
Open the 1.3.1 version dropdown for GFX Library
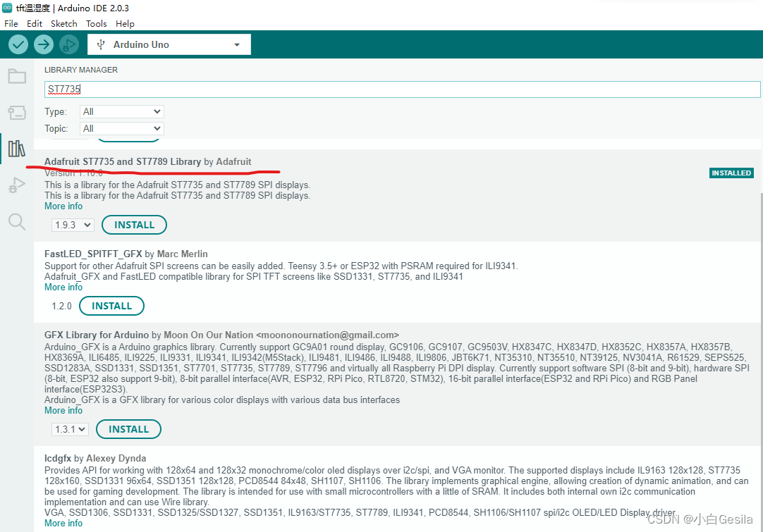[70, 429]
